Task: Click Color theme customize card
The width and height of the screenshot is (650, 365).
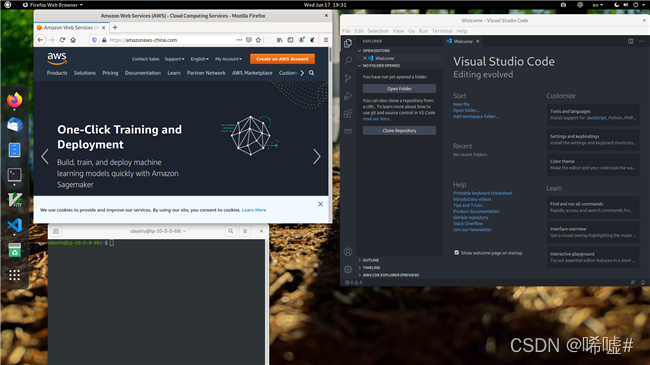Action: coord(593,165)
